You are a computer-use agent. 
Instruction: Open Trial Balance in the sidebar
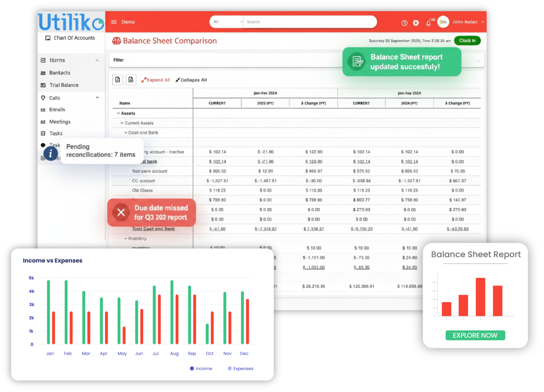coord(64,85)
